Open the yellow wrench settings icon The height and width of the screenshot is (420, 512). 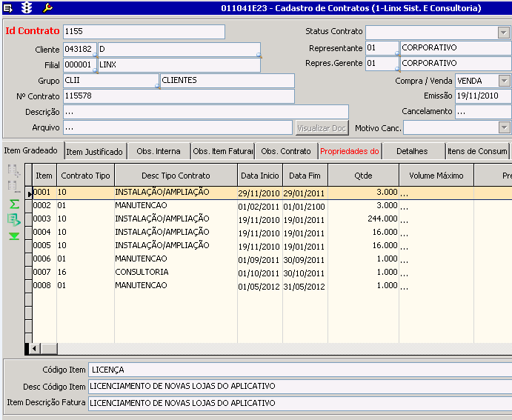[x=47, y=7]
